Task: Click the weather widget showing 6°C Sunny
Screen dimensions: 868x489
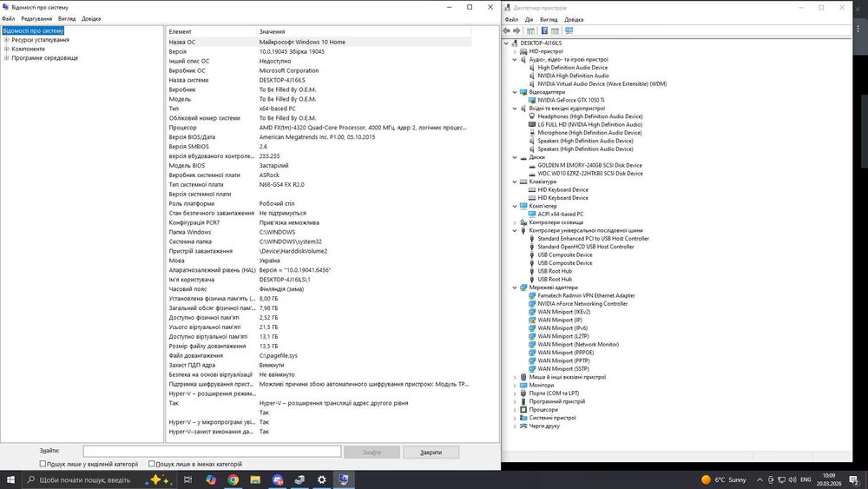Action: (x=724, y=479)
